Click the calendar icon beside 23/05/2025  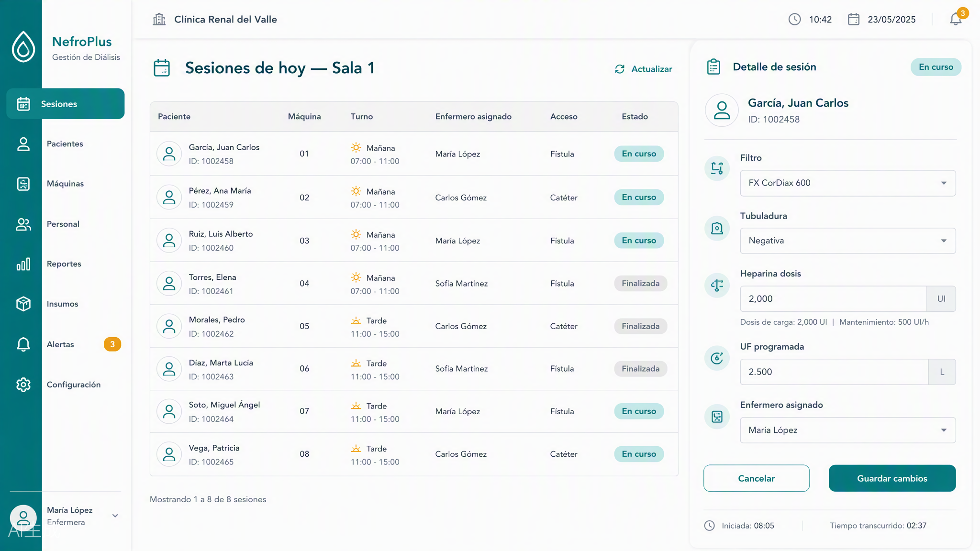click(x=854, y=19)
